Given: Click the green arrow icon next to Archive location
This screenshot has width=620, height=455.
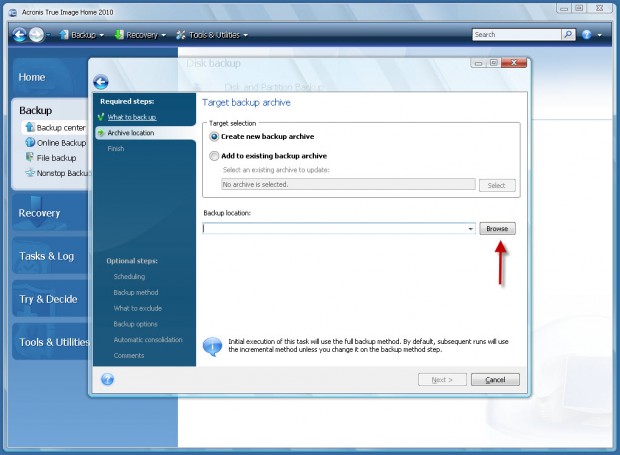Looking at the screenshot, I should click(x=101, y=133).
